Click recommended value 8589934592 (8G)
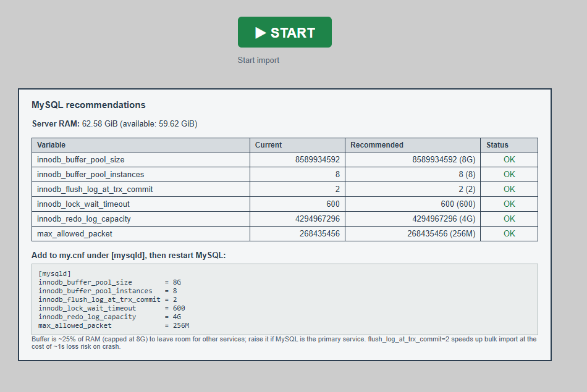 [444, 160]
